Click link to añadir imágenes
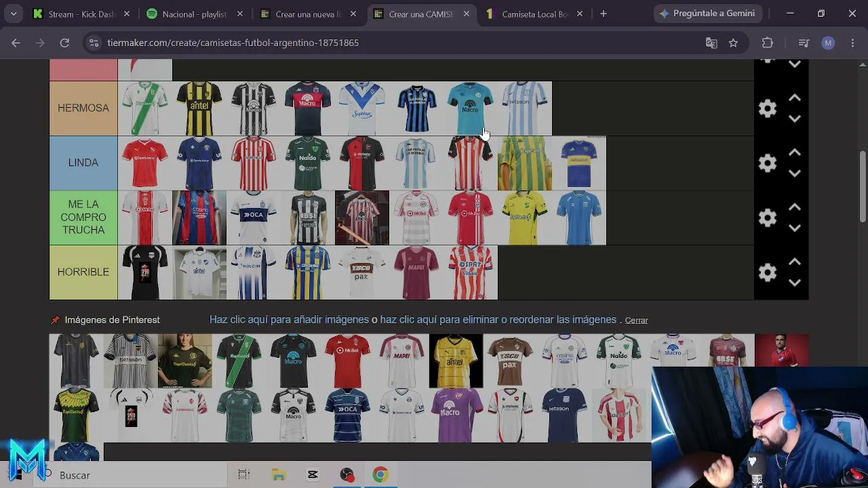Screen dimensions: 868x488 coord(289,320)
